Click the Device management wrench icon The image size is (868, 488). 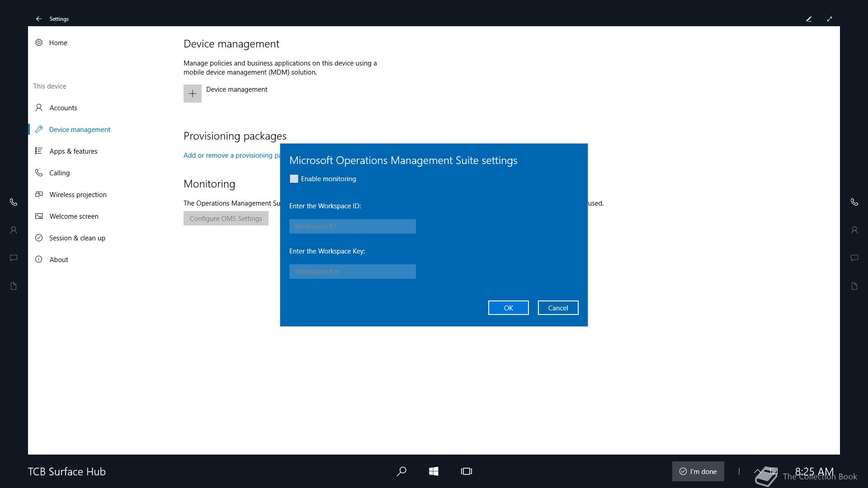[39, 129]
